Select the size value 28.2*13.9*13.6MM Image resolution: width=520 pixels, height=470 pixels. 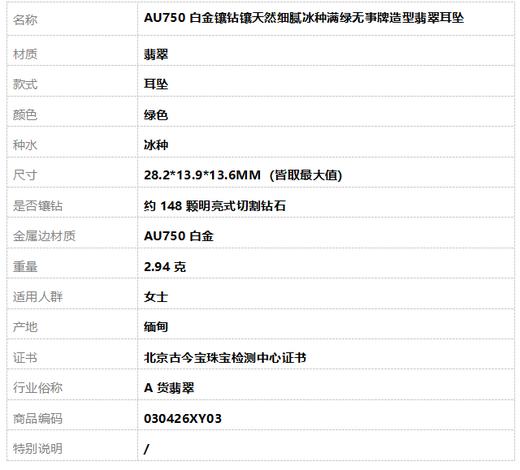coord(202,175)
